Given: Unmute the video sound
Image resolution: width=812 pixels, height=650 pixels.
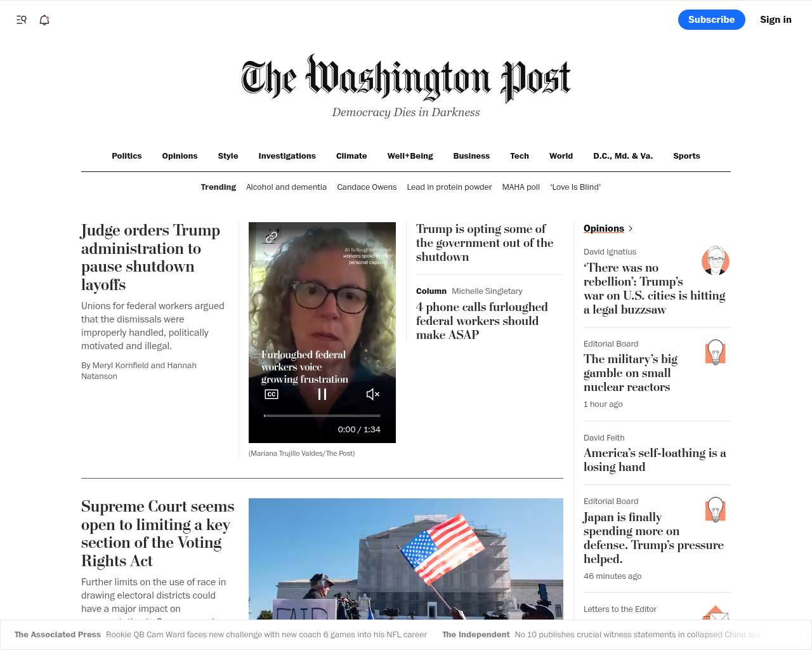Looking at the screenshot, I should (373, 394).
